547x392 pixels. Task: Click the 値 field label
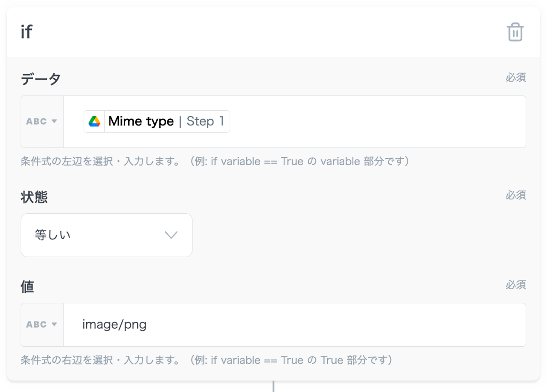(x=27, y=287)
